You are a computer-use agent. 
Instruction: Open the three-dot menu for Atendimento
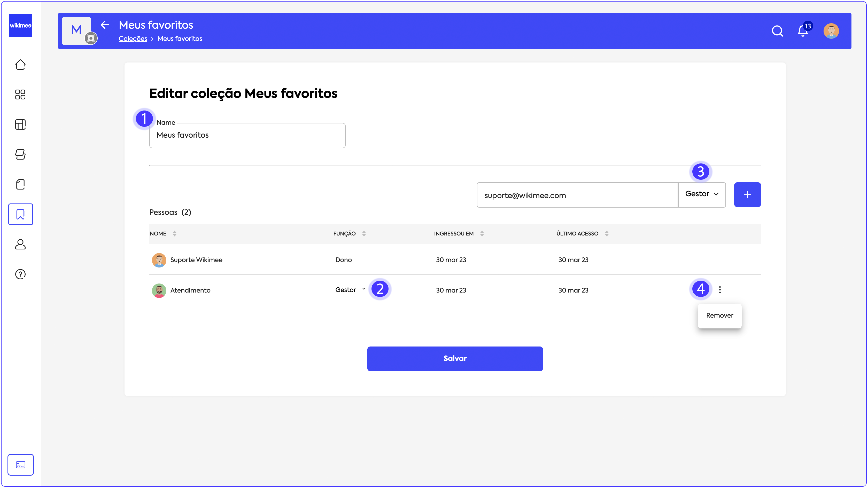pyautogui.click(x=720, y=290)
